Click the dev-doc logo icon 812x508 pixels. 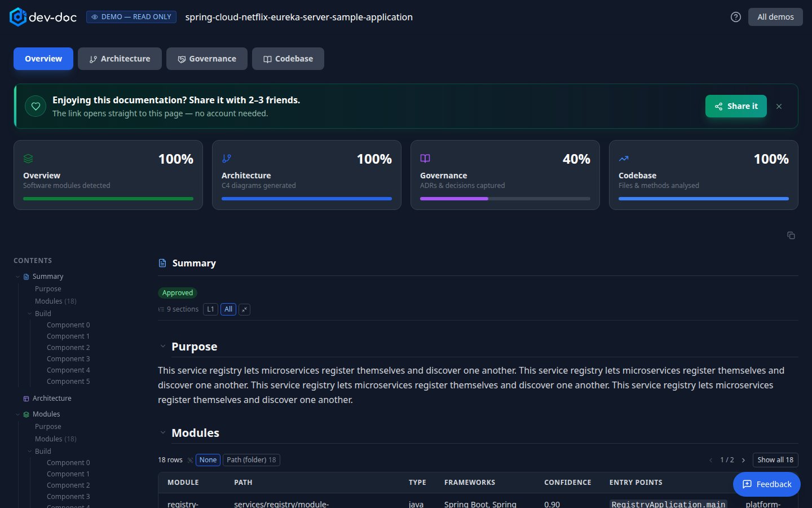(x=18, y=17)
